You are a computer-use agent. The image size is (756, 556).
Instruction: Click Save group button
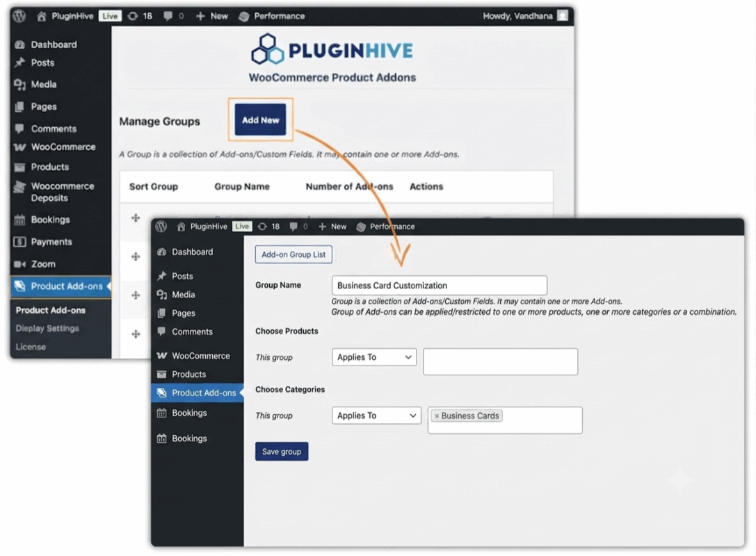tap(282, 452)
